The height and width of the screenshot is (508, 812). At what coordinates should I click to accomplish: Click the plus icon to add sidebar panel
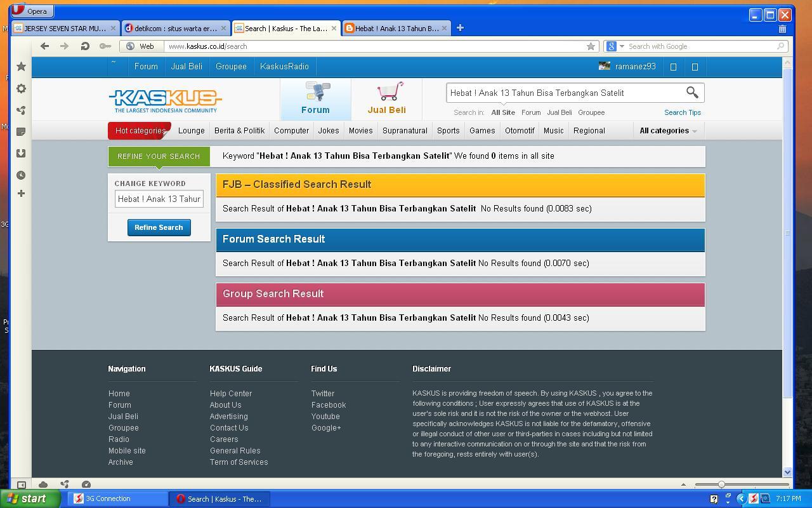[21, 193]
